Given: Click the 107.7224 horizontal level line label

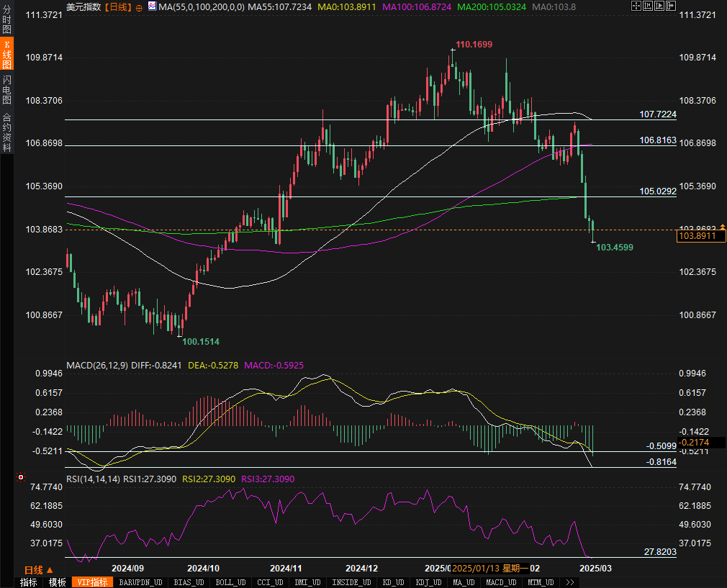Looking at the screenshot, I should [658, 114].
